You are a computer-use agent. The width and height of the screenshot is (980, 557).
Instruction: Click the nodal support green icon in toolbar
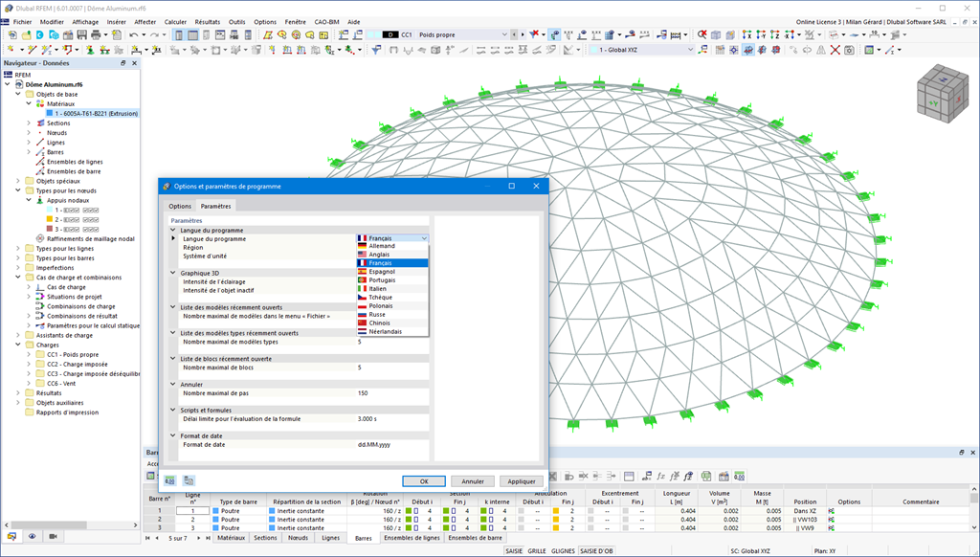89,50
